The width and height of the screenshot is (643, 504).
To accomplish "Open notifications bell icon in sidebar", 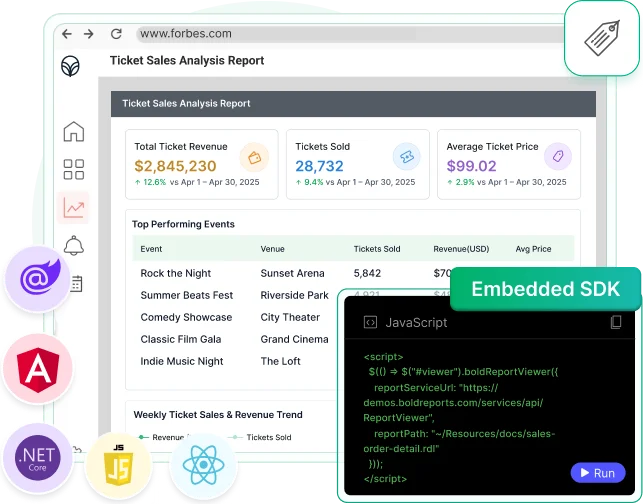I will 74,245.
